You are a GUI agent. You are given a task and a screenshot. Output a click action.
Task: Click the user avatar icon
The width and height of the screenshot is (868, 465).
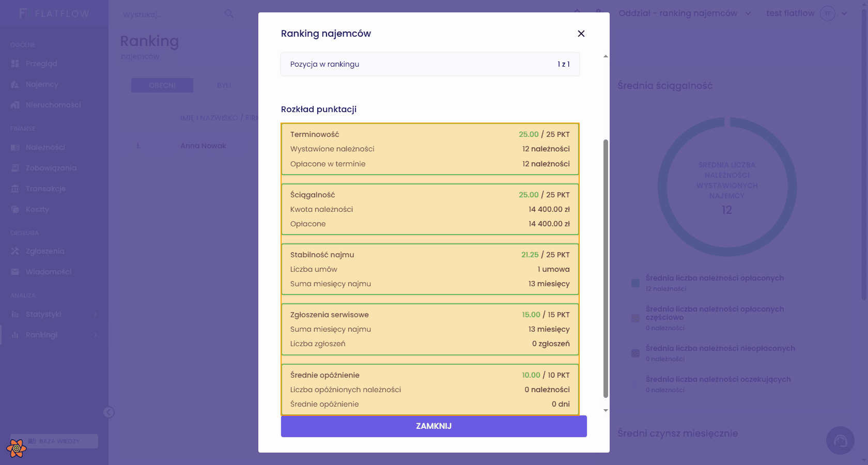click(828, 13)
